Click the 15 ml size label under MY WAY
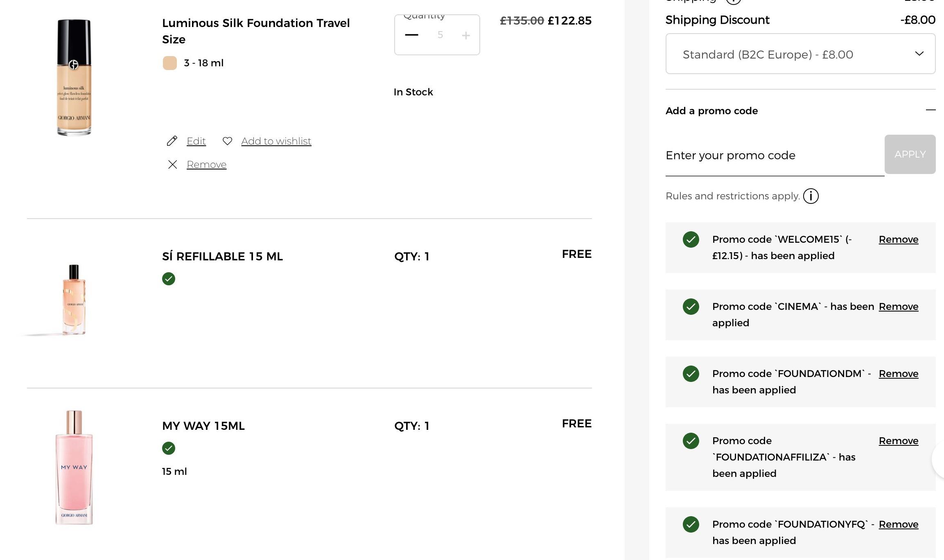 174,472
